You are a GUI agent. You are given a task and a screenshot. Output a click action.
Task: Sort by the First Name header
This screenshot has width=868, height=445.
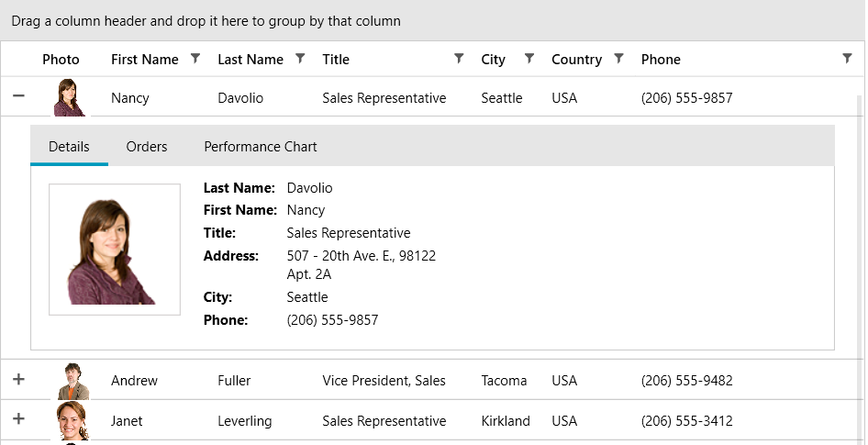tap(144, 60)
